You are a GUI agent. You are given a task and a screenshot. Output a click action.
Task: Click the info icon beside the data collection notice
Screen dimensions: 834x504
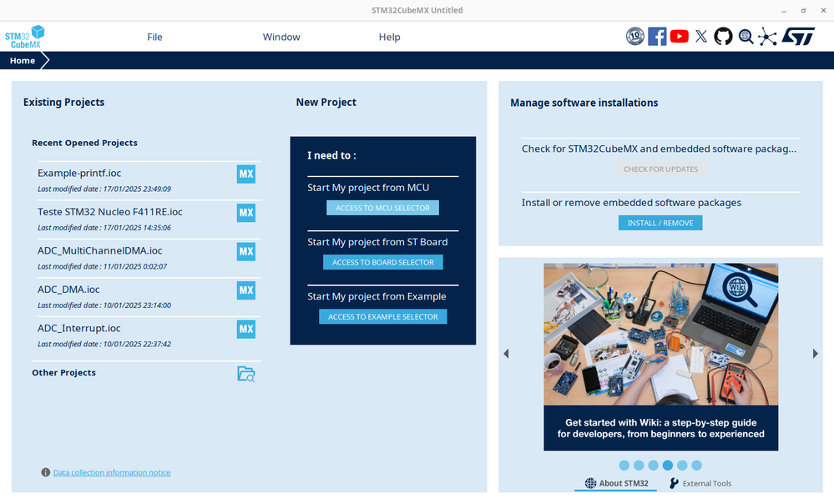pos(46,472)
